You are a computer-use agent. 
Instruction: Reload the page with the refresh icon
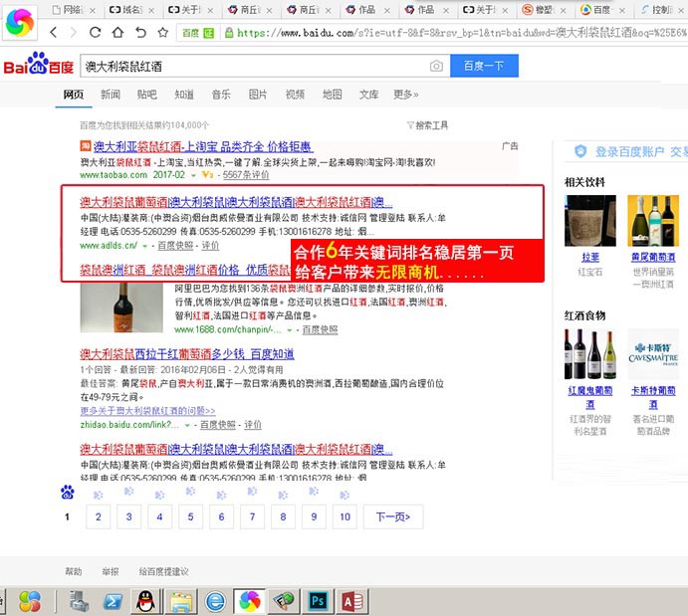[x=96, y=32]
